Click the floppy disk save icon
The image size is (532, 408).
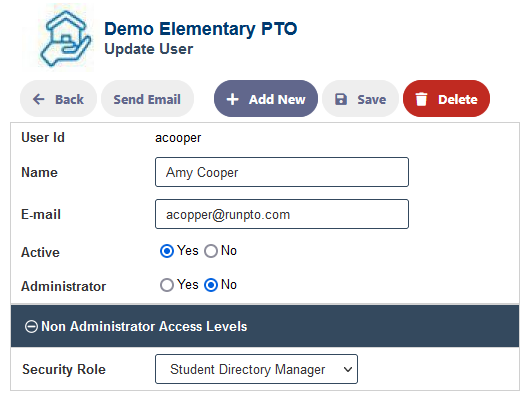coord(341,99)
